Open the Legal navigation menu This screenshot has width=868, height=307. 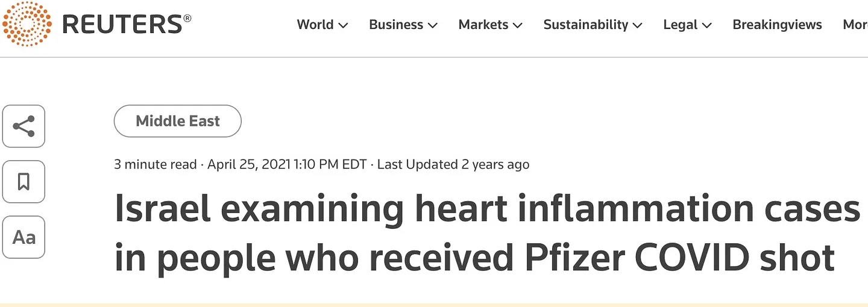[681, 25]
